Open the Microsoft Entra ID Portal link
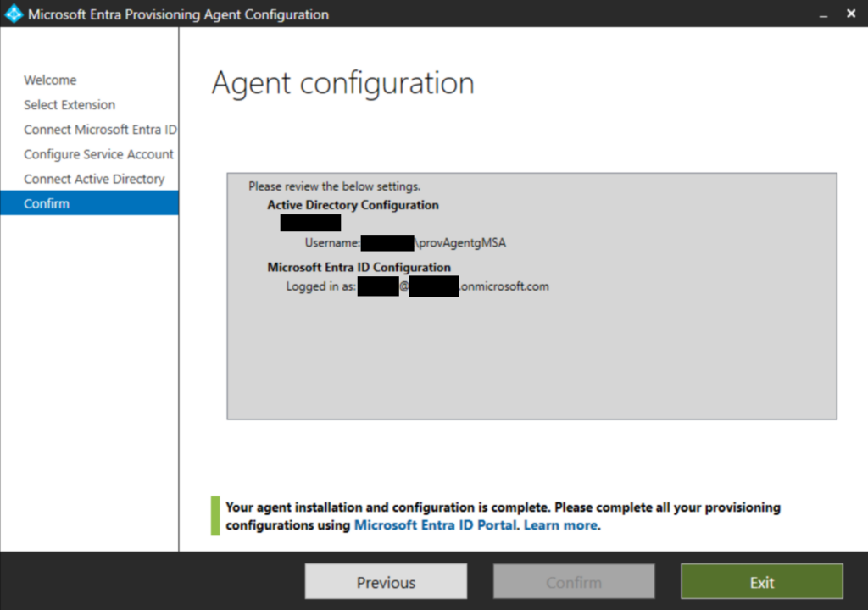This screenshot has height=610, width=868. pos(436,525)
